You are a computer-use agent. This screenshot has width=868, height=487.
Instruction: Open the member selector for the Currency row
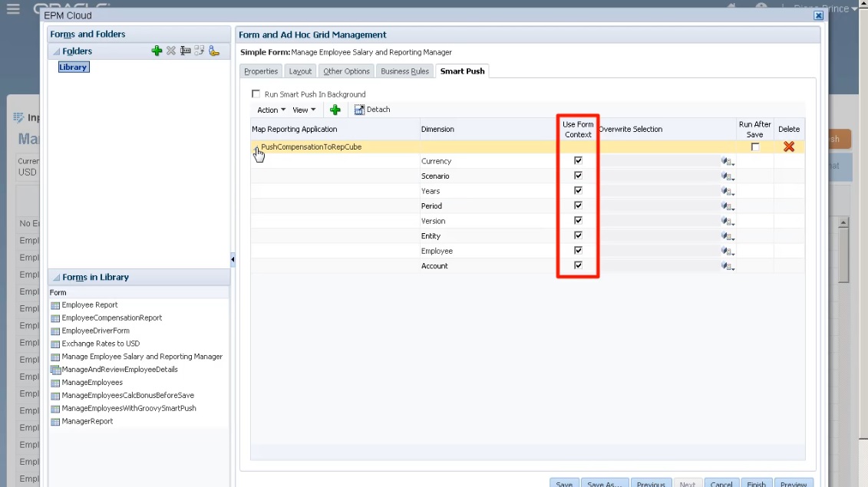pos(727,160)
